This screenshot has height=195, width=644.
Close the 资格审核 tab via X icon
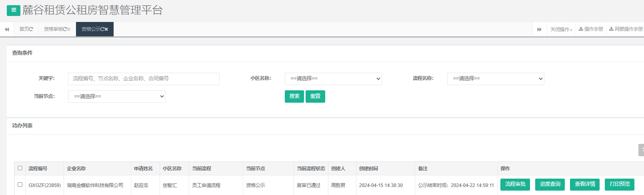[x=69, y=29]
